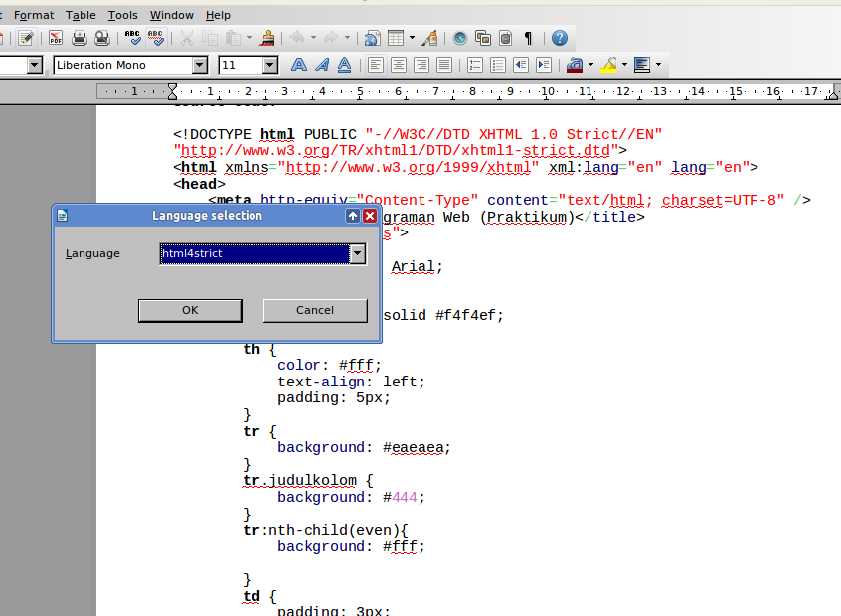The image size is (841, 616).
Task: Center paragraph horizontally
Action: (x=399, y=65)
